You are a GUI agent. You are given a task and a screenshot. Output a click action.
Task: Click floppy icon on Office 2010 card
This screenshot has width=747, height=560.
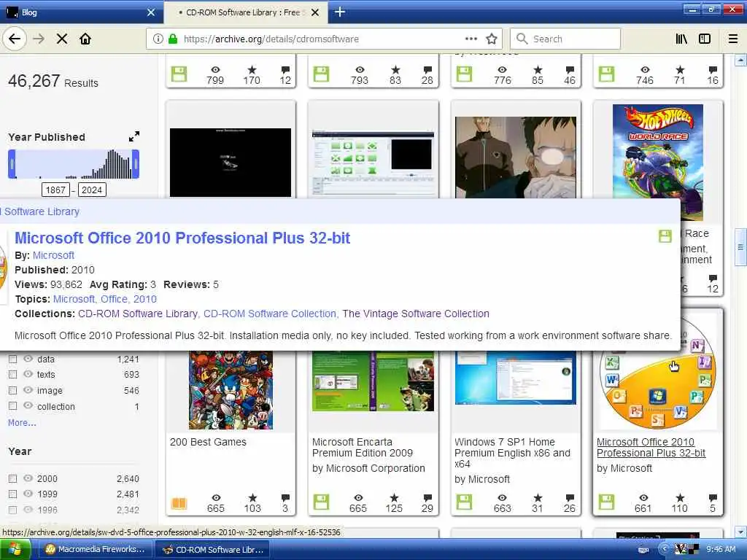pos(606,502)
